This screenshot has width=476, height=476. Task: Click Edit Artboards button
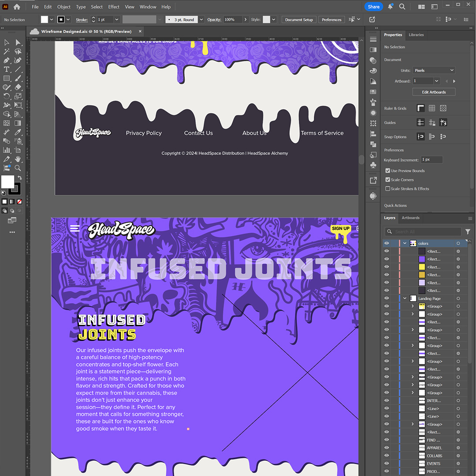[434, 92]
